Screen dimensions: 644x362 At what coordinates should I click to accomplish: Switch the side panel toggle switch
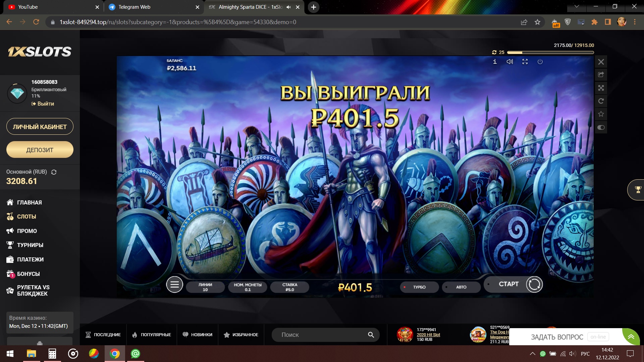(601, 128)
